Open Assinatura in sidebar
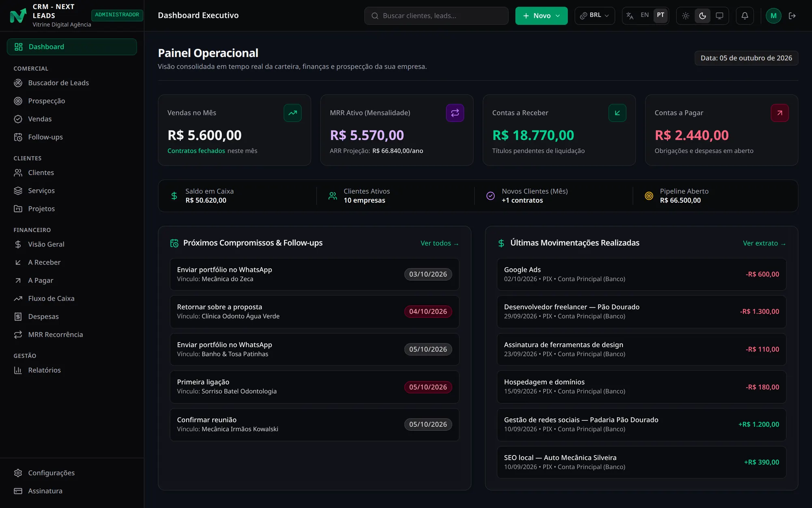Screen dimensions: 812x508 (72, 491)
